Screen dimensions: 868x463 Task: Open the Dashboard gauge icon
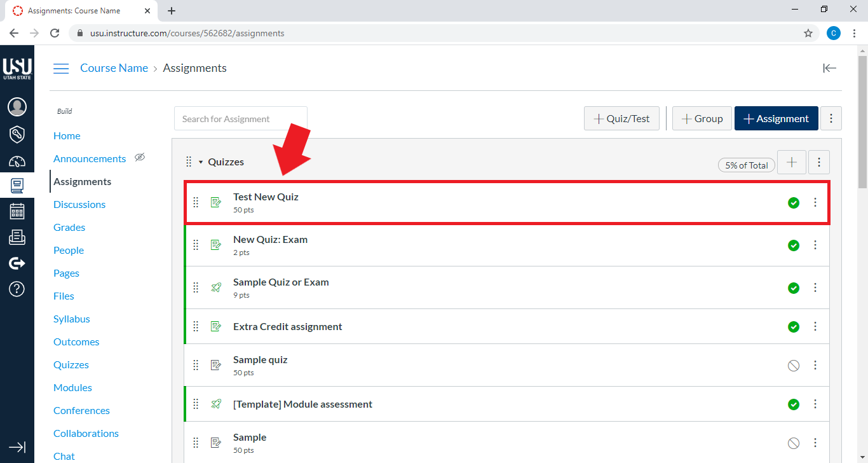tap(17, 161)
